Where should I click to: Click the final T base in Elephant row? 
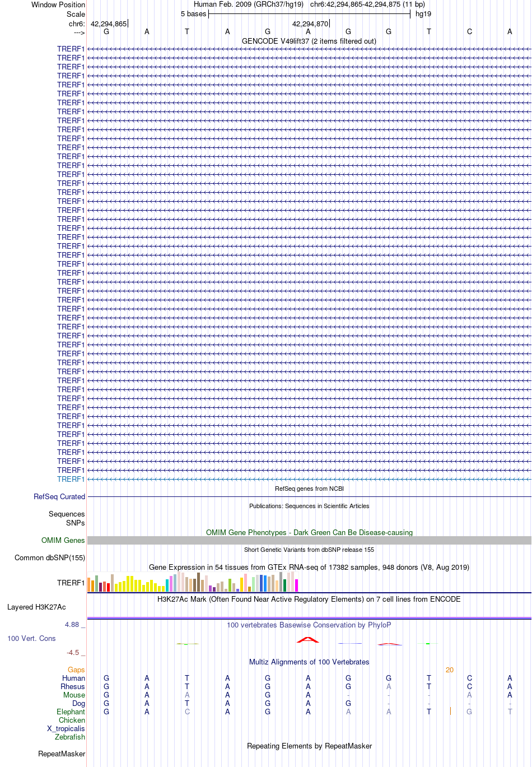(x=510, y=712)
